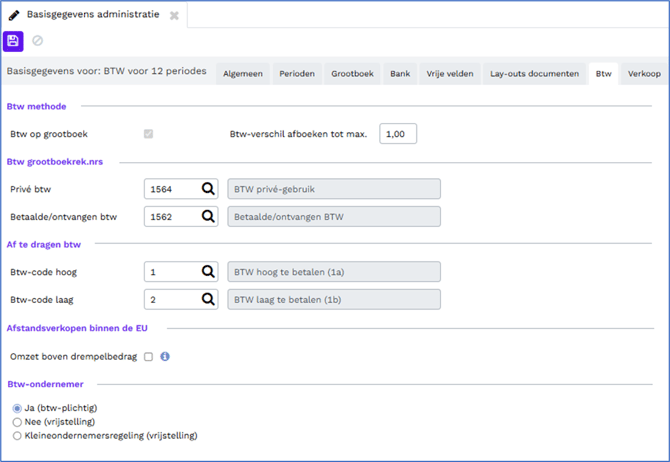Select Nee (vrijstelling) radio option

coord(17,422)
